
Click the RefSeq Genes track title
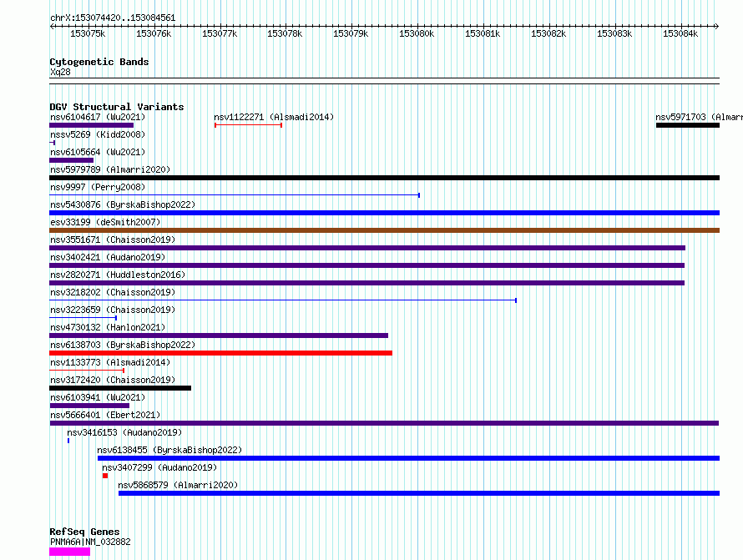click(x=84, y=532)
